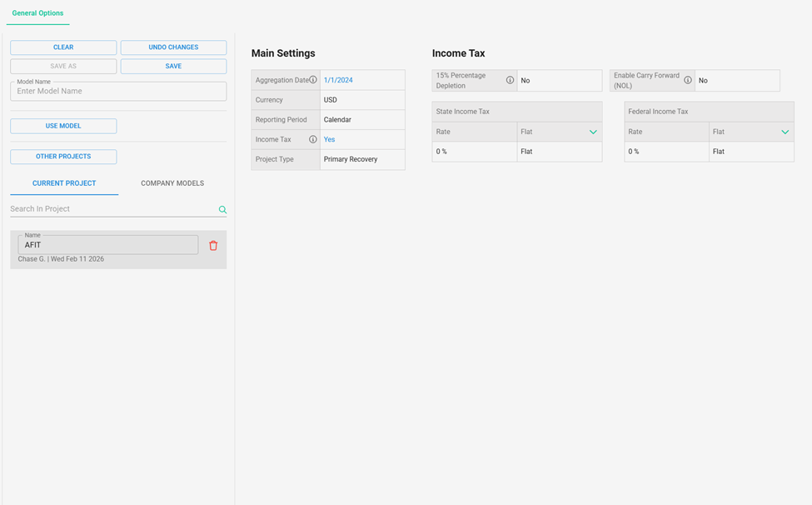Expand State Income Tax Flat dropdown
The height and width of the screenshot is (505, 812).
coord(593,132)
